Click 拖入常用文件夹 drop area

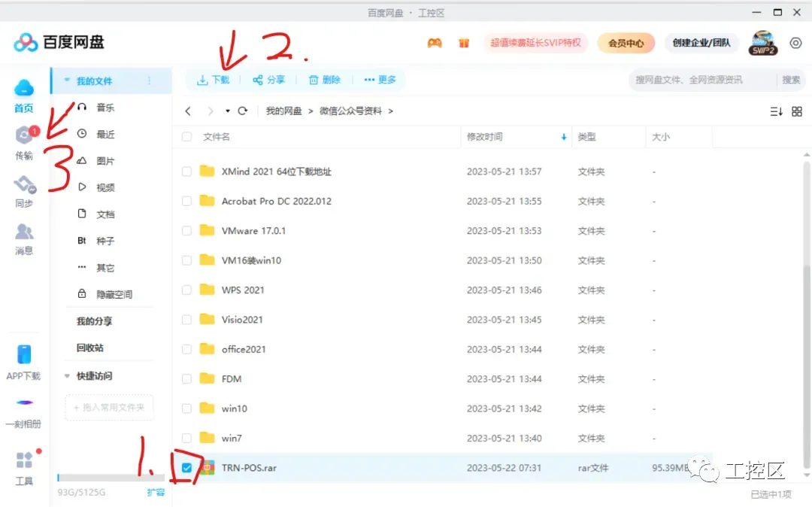click(109, 408)
